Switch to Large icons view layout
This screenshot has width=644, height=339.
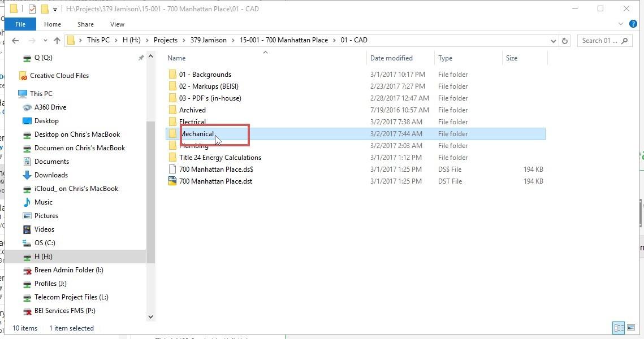coord(631,328)
